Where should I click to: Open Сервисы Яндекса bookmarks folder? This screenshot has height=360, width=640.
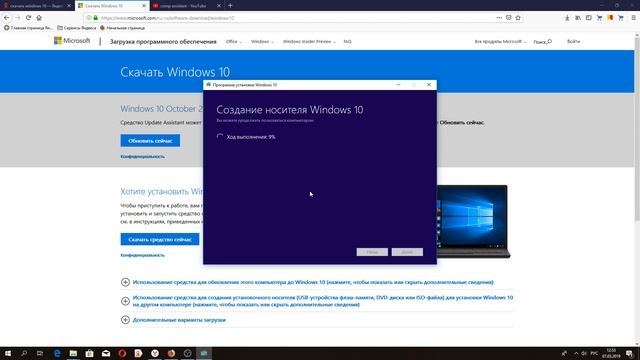point(77,28)
